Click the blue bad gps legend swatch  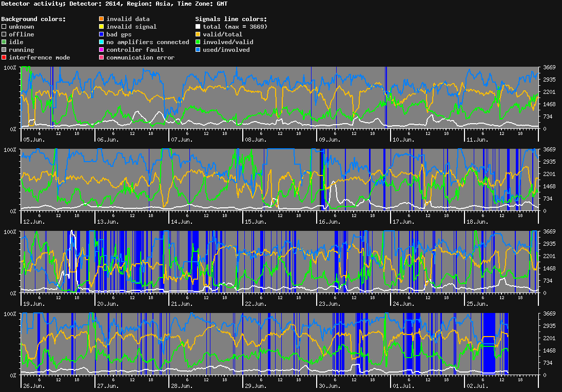click(102, 34)
